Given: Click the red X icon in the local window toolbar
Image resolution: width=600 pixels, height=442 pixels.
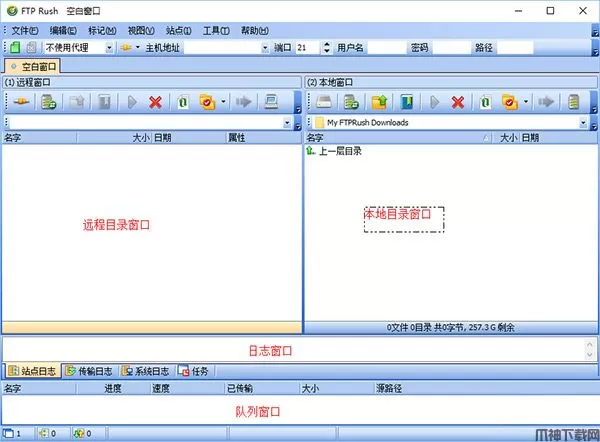Looking at the screenshot, I should (458, 102).
